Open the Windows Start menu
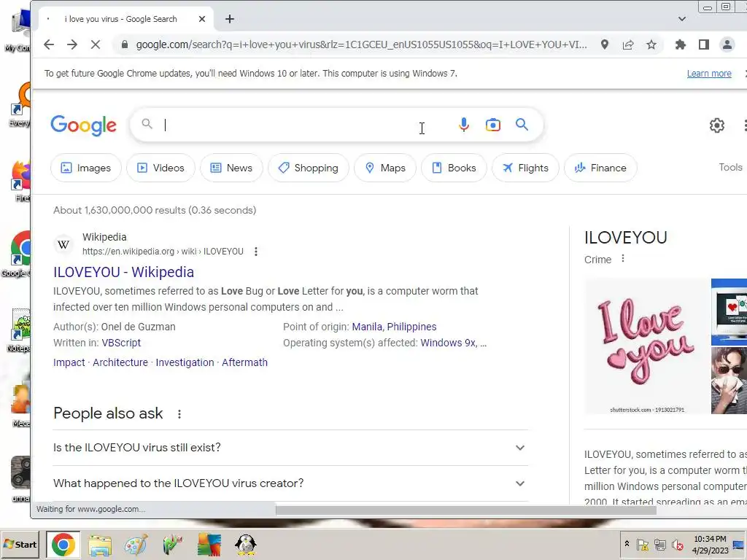The height and width of the screenshot is (560, 747). 20,544
